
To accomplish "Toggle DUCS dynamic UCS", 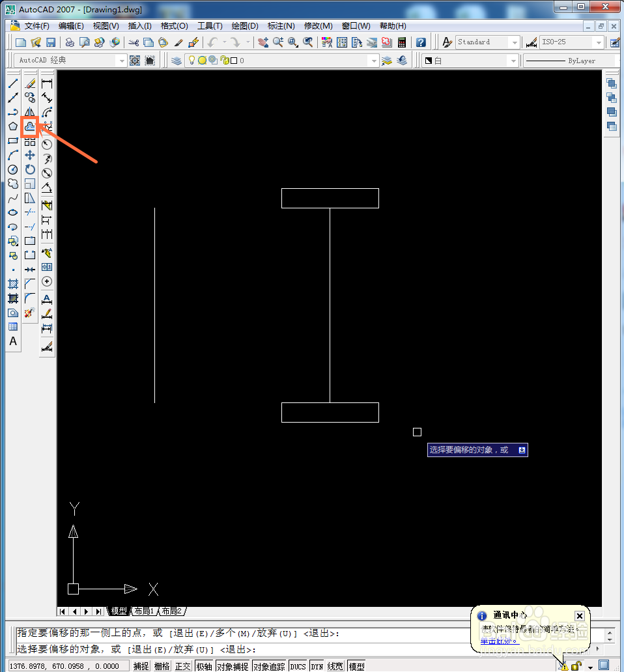I will (x=298, y=666).
